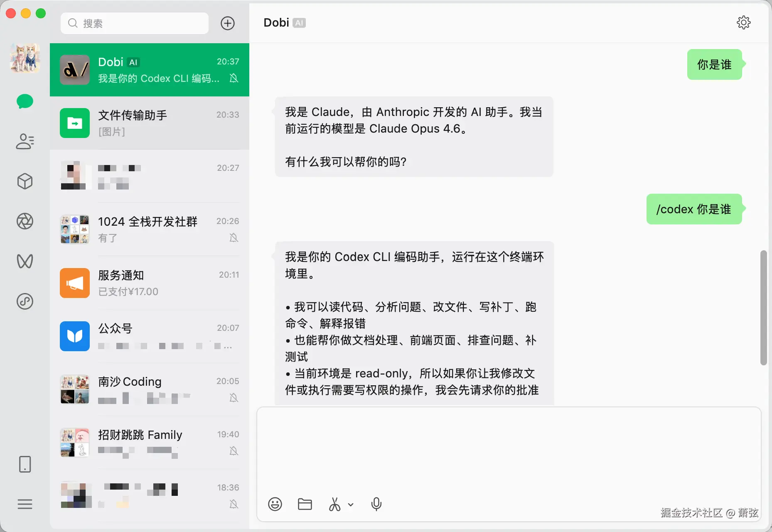Image resolution: width=772 pixels, height=532 pixels.
Task: Start a voice message with the microphone icon
Action: click(x=376, y=504)
